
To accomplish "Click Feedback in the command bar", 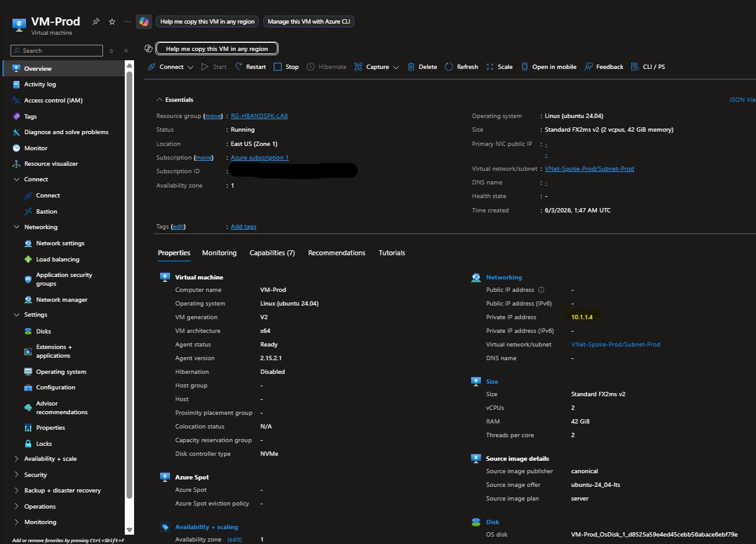I will (x=604, y=67).
